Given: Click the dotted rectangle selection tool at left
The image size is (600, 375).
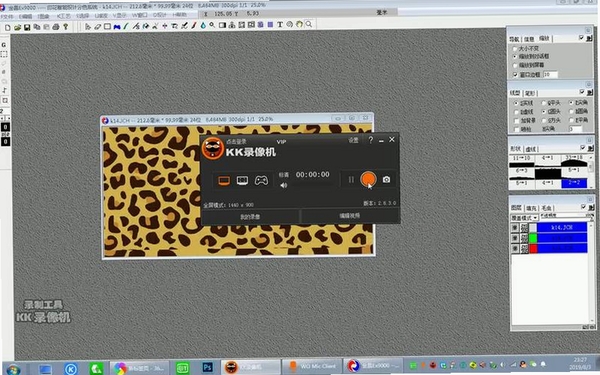Looking at the screenshot, I should (x=4, y=54).
